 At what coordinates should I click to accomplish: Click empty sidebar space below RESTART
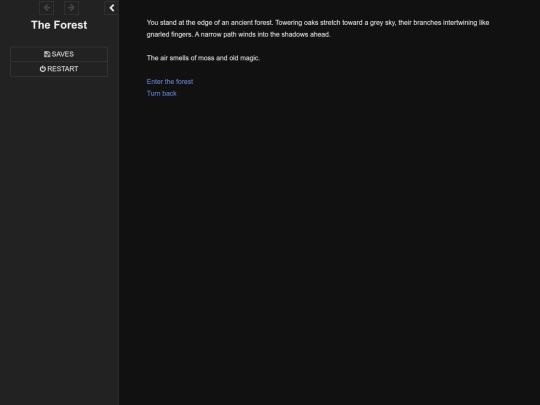pyautogui.click(x=59, y=224)
